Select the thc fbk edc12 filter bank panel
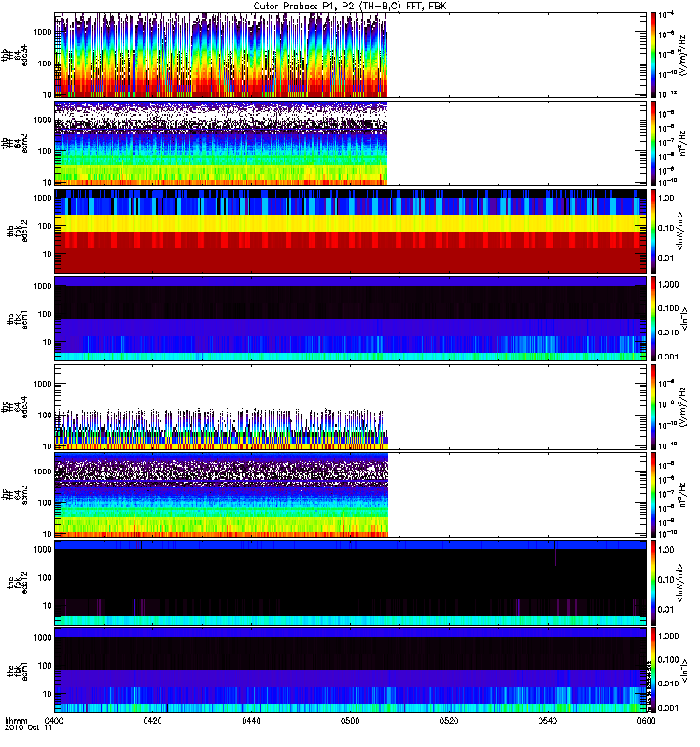The width and height of the screenshot is (700, 747). pyautogui.click(x=351, y=583)
